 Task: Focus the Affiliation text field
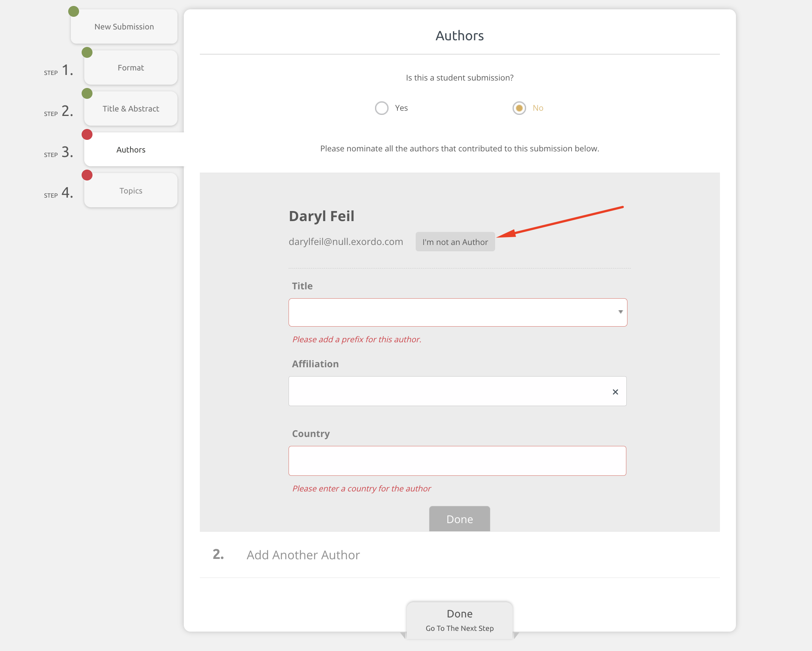pos(448,391)
